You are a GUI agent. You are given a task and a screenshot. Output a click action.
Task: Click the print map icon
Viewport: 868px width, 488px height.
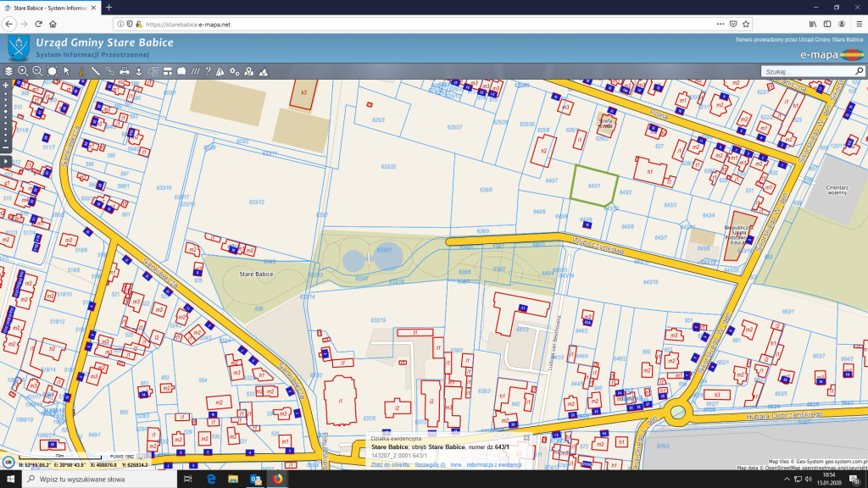[x=124, y=71]
